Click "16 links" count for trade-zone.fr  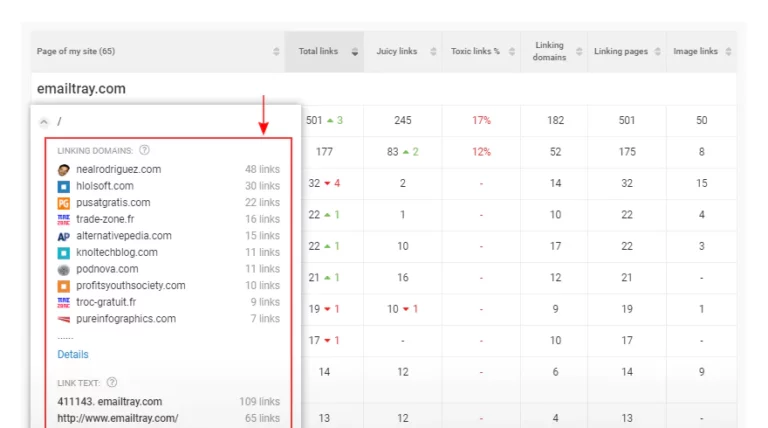coord(263,219)
